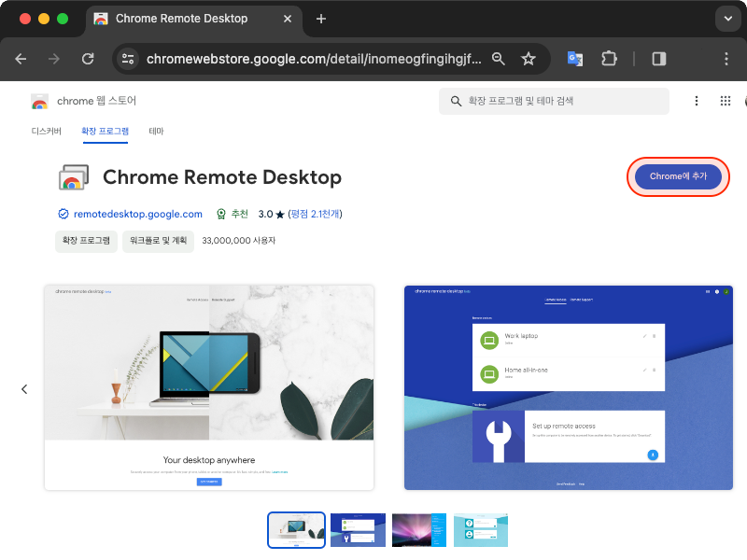
Task: Open the Web Store three-dot menu
Action: (697, 100)
